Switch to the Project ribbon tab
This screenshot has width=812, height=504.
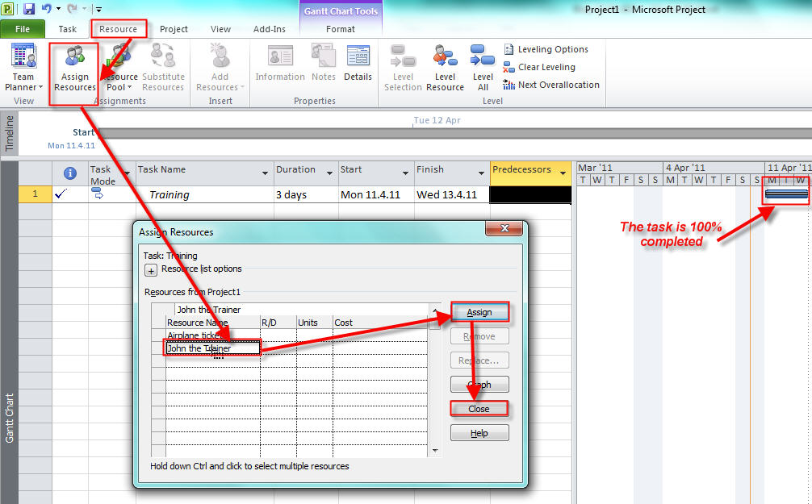(x=174, y=29)
